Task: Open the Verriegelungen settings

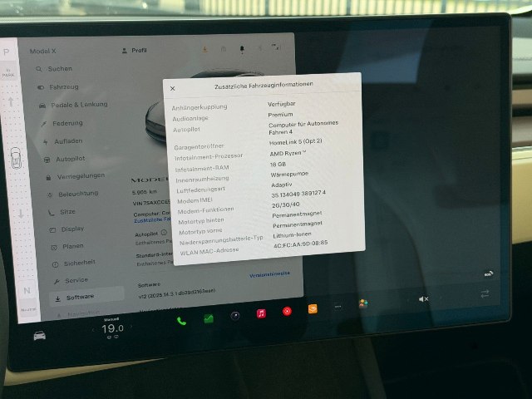Action: point(76,176)
